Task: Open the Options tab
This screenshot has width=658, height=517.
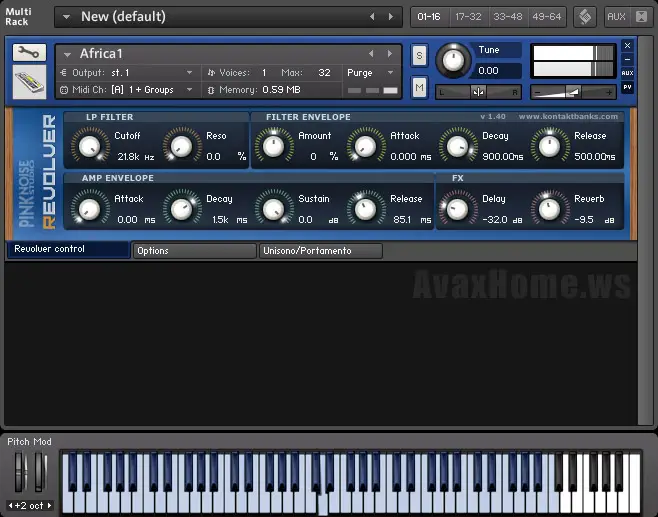Action: coord(194,251)
